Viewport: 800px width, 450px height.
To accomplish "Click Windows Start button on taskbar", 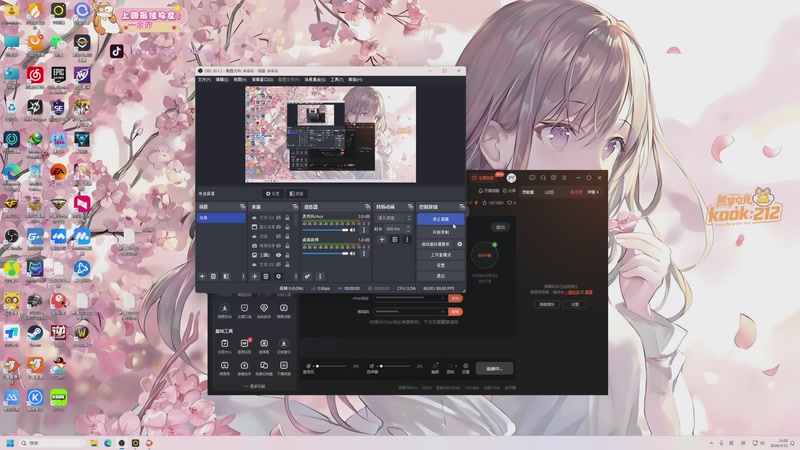I will (10, 443).
